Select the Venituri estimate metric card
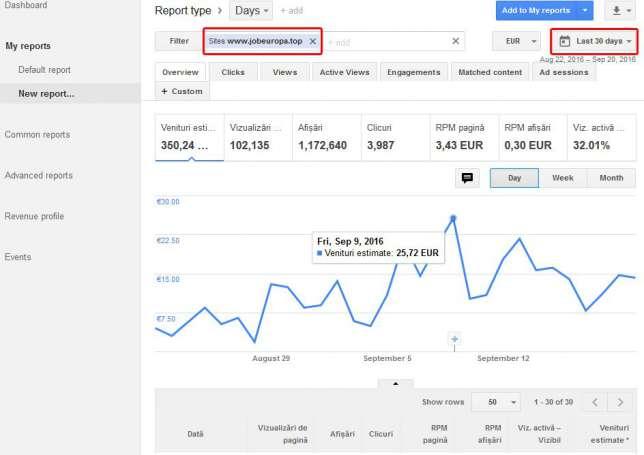 190,138
